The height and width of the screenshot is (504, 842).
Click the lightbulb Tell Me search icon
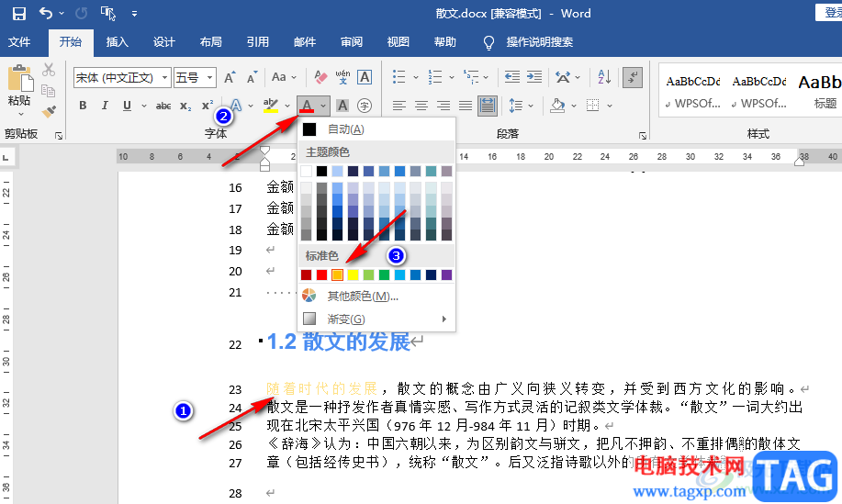(x=488, y=43)
